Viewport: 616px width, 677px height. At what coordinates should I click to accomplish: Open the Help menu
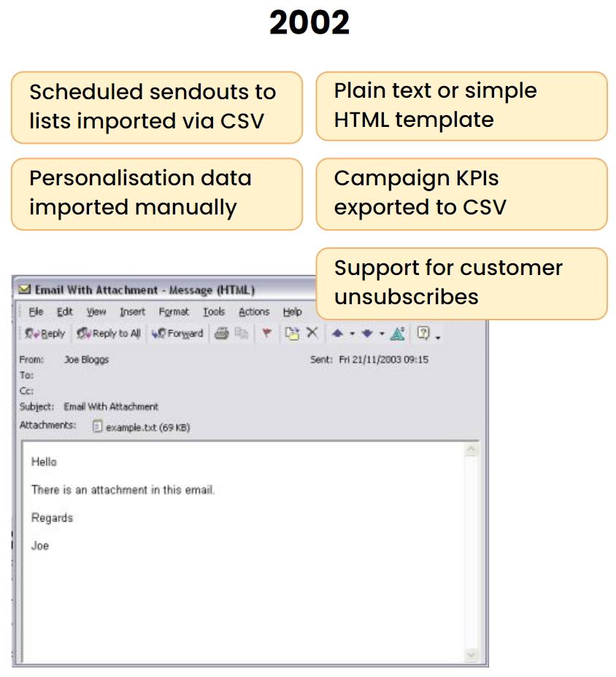pyautogui.click(x=293, y=312)
